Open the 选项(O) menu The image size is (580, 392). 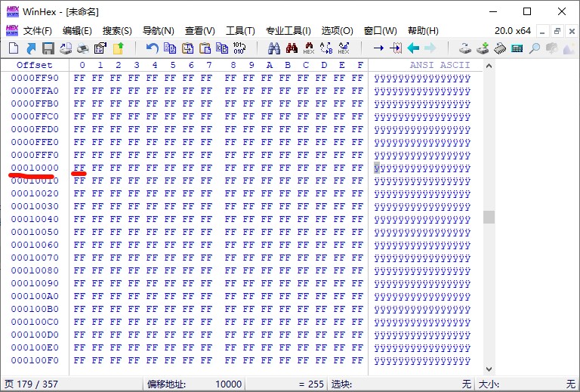[x=337, y=31]
